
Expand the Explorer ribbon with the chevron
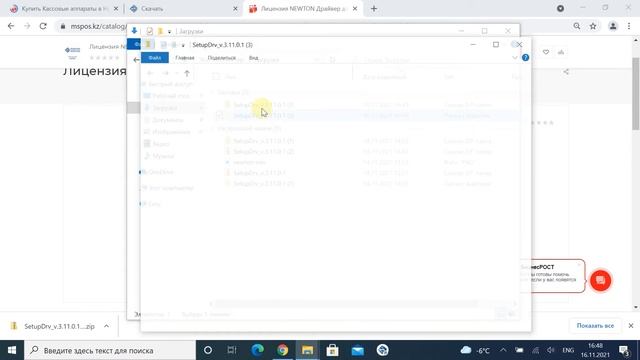coord(515,58)
